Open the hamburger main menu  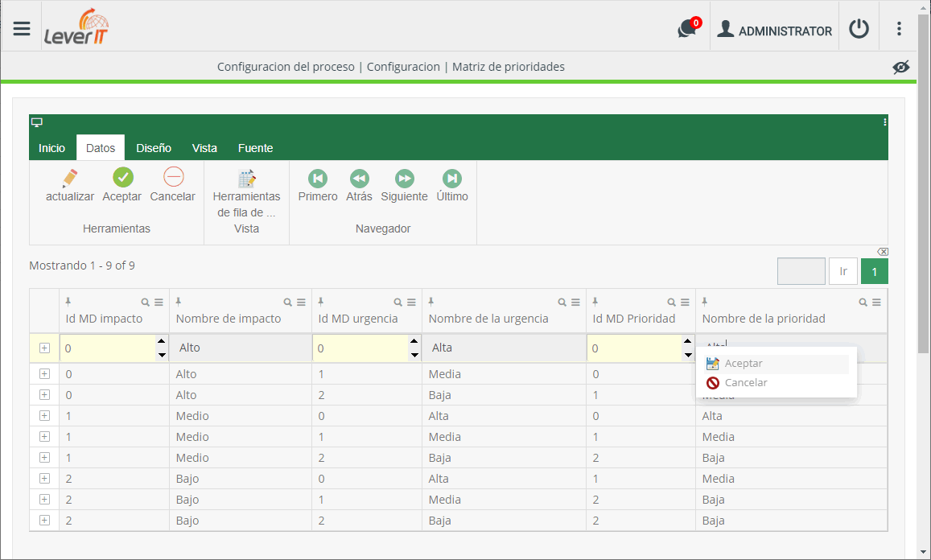pos(22,28)
